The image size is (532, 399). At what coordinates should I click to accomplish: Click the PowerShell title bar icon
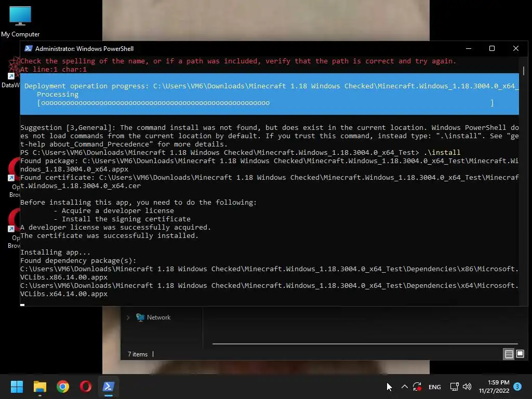pyautogui.click(x=28, y=48)
